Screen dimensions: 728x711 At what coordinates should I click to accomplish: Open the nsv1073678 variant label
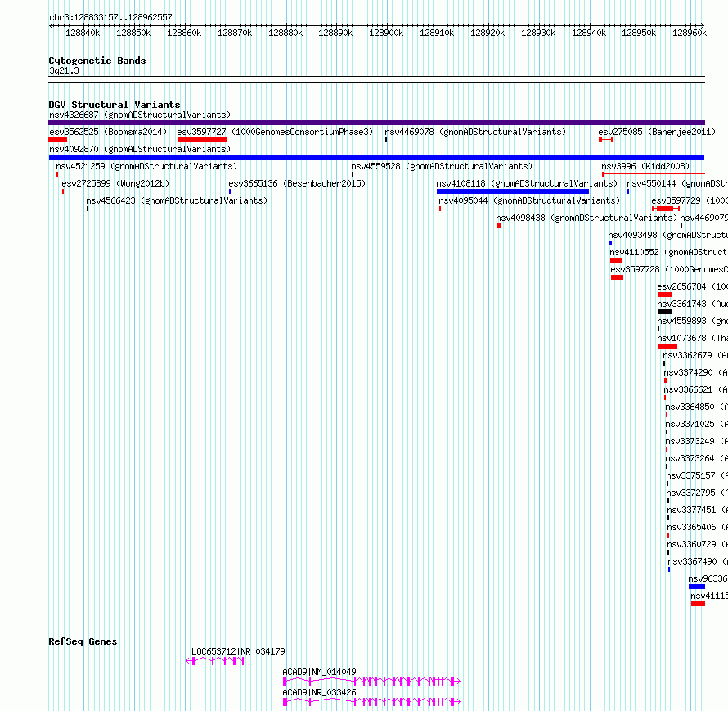pyautogui.click(x=692, y=338)
